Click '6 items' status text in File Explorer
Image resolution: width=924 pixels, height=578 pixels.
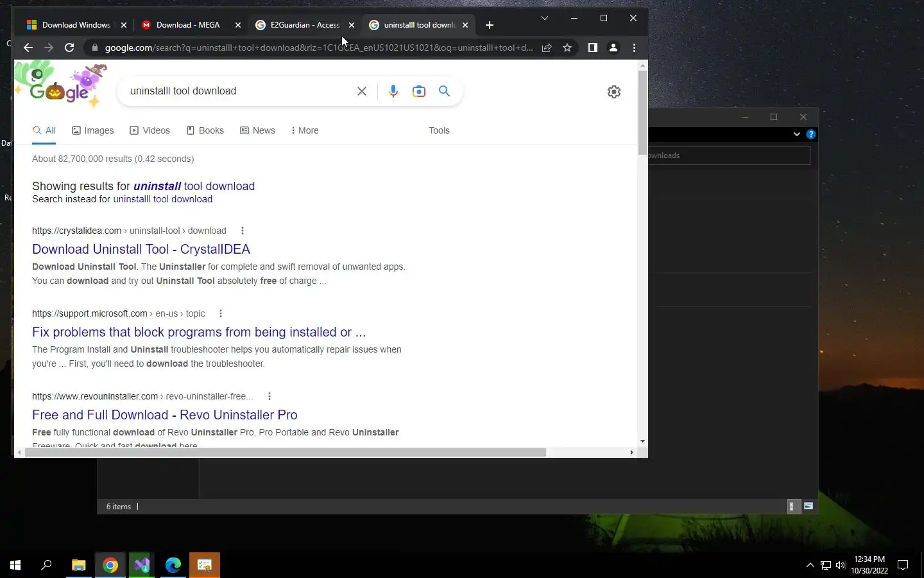[118, 507]
